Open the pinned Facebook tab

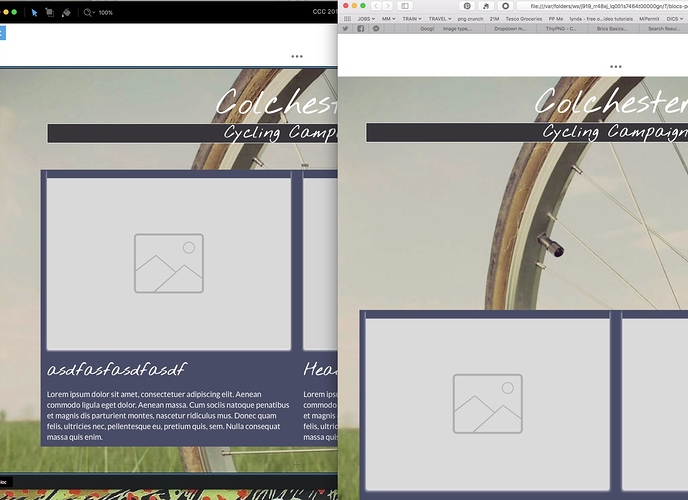[x=361, y=29]
